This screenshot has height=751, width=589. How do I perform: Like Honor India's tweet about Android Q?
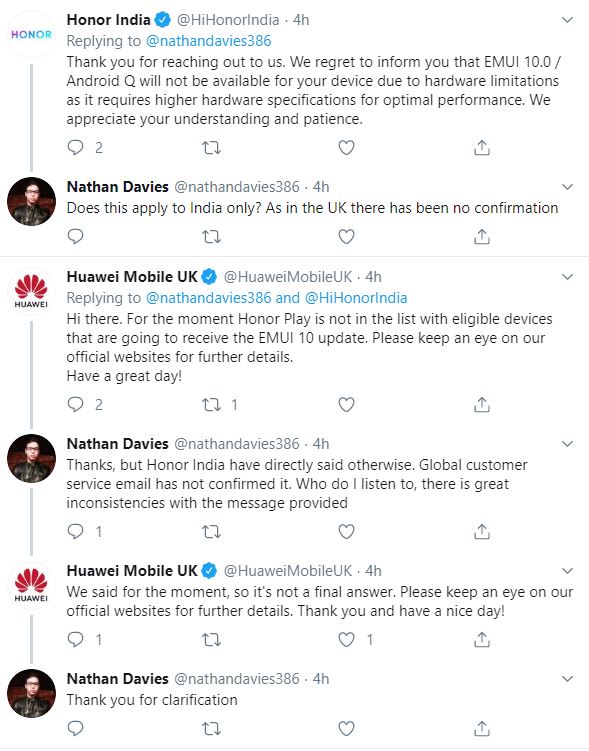point(346,148)
